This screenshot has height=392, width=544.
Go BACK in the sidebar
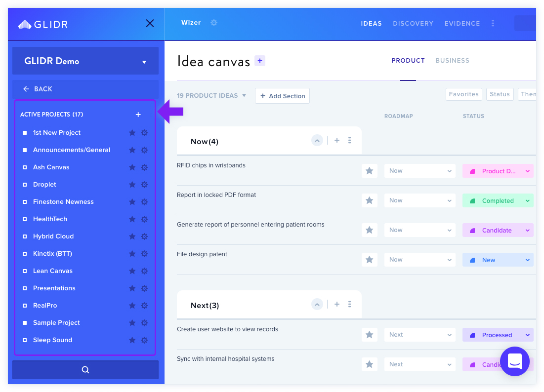tap(85, 89)
